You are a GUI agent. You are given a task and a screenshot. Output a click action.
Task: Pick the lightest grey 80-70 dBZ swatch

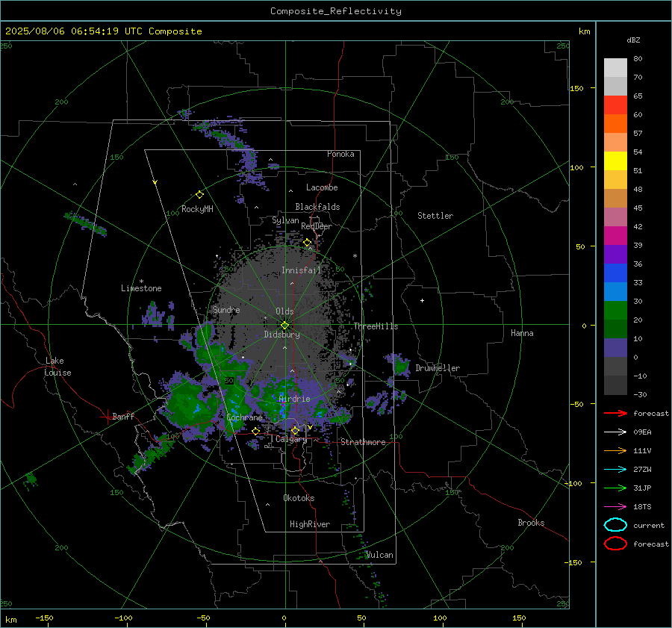click(x=615, y=68)
